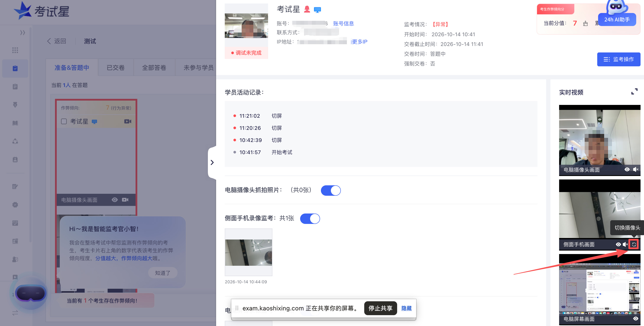
Task: Toggle eye icon on 电脑屏幕画面
Action: 636,319
